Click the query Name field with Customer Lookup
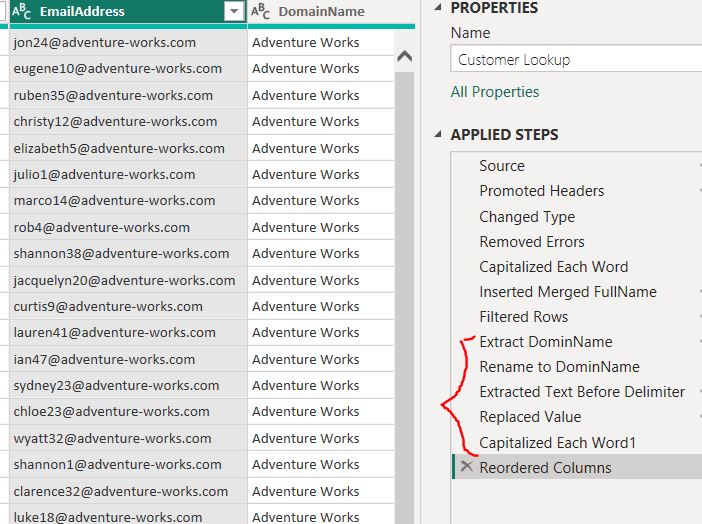 (575, 59)
